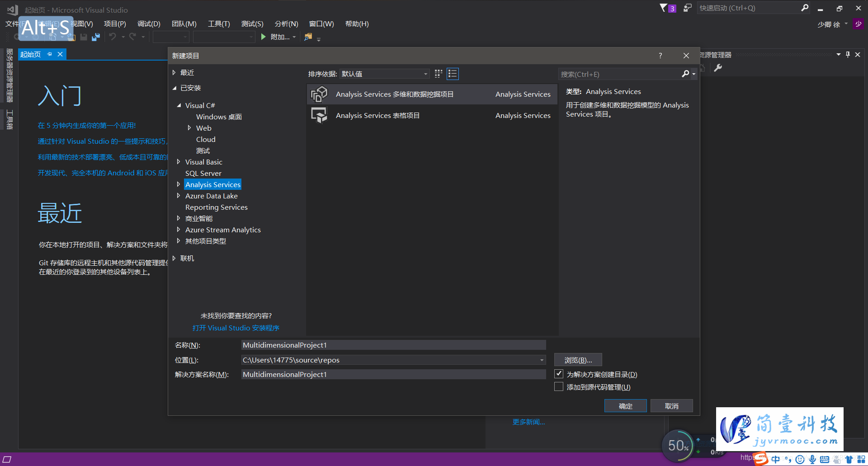
Task: Select the Cloud tree item
Action: (x=206, y=139)
